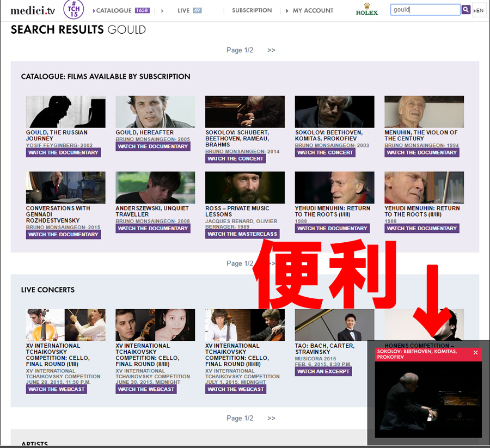This screenshot has height=448, width=490.
Task: Open Sokolov Beethoven, Komitas thumbnail
Action: pos(334,112)
